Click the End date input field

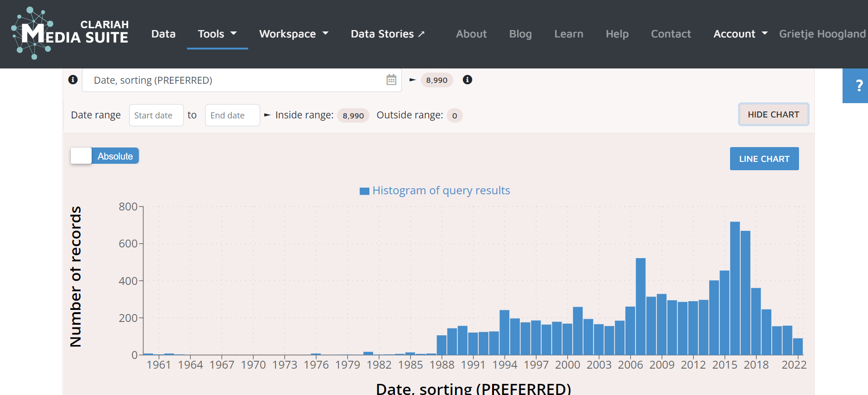click(x=232, y=115)
